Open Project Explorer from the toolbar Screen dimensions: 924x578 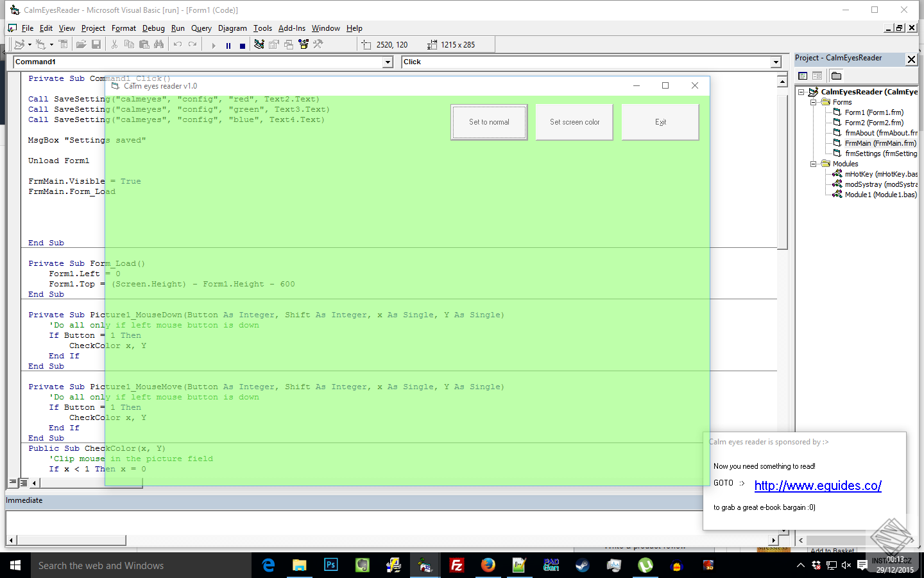(259, 44)
